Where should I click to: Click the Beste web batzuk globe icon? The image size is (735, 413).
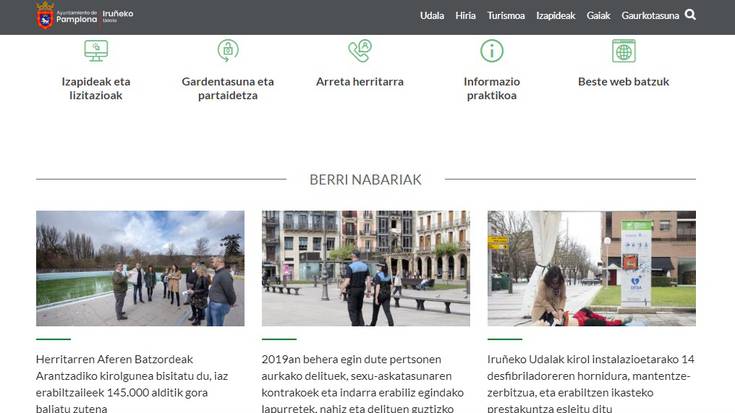[623, 51]
